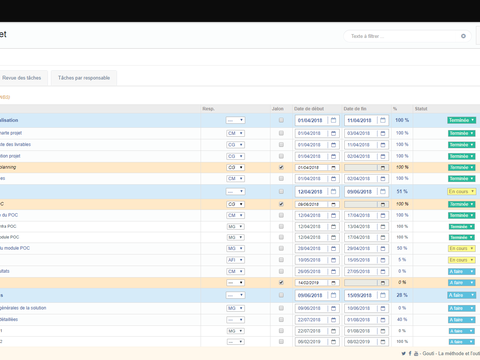This screenshot has width=480, height=360.
Task: Open status dropdown En cours on 50 % row
Action: tap(462, 249)
